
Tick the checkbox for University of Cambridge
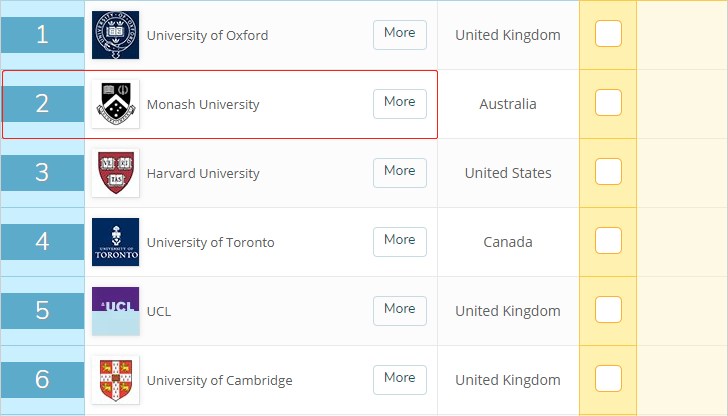608,378
